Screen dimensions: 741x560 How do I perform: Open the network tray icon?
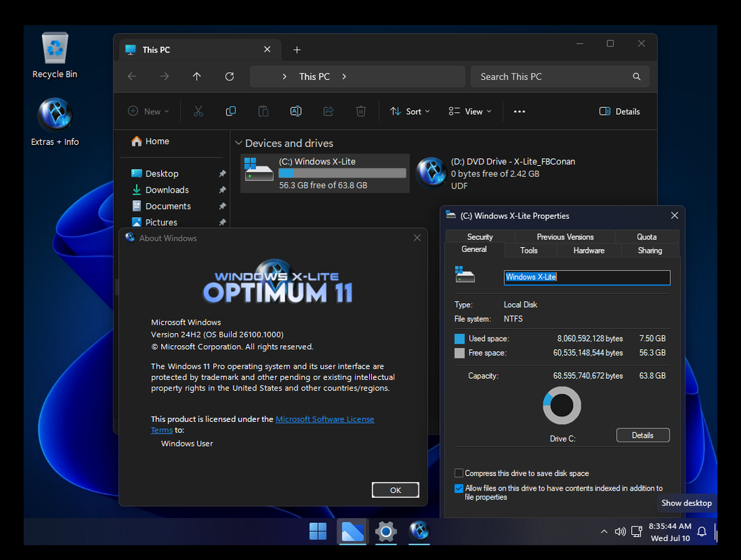point(637,532)
